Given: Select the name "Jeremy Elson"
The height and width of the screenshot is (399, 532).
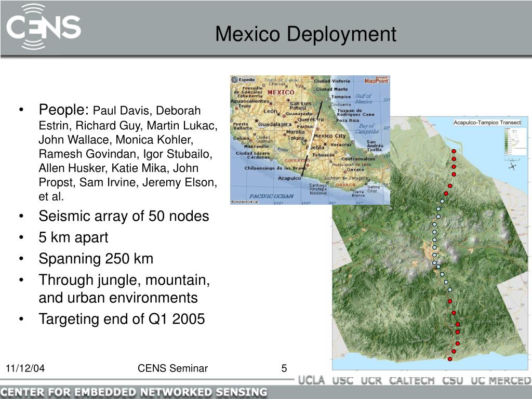Looking at the screenshot, I should coord(179,182).
